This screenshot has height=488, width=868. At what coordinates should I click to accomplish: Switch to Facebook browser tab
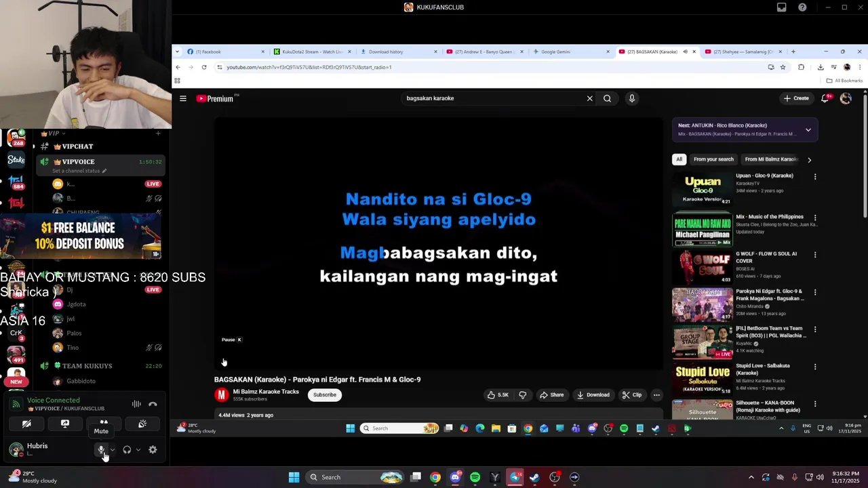[x=226, y=52]
